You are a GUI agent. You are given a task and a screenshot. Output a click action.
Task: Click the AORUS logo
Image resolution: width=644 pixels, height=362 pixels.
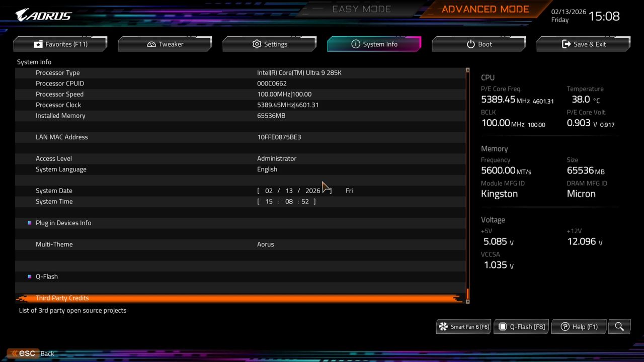pos(43,15)
